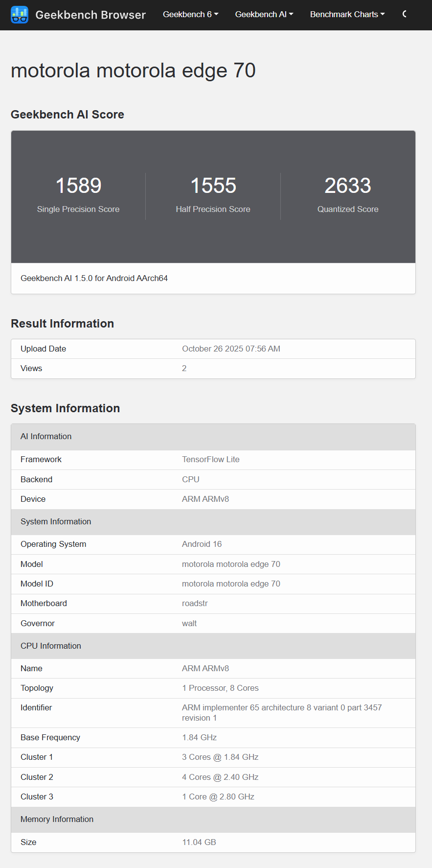The image size is (432, 868).
Task: Click the Half Precision Score value 1555
Action: tap(213, 186)
